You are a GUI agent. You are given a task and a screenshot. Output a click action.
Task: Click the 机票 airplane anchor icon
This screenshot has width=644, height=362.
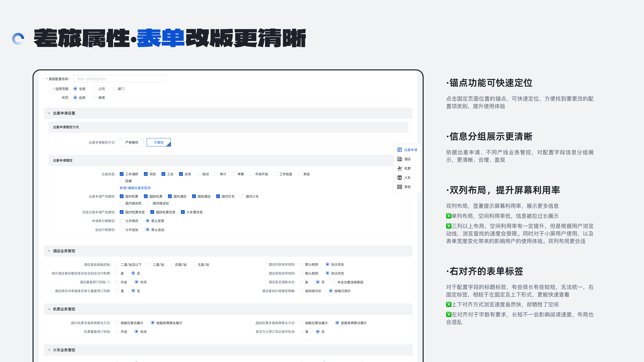click(399, 168)
